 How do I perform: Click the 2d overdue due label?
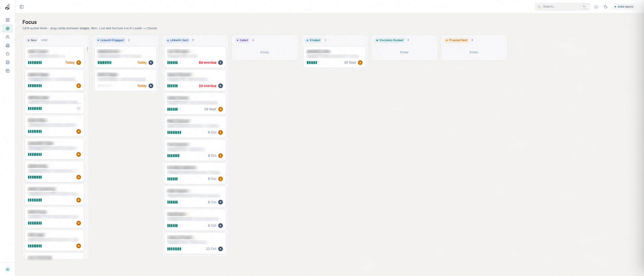[x=207, y=86]
